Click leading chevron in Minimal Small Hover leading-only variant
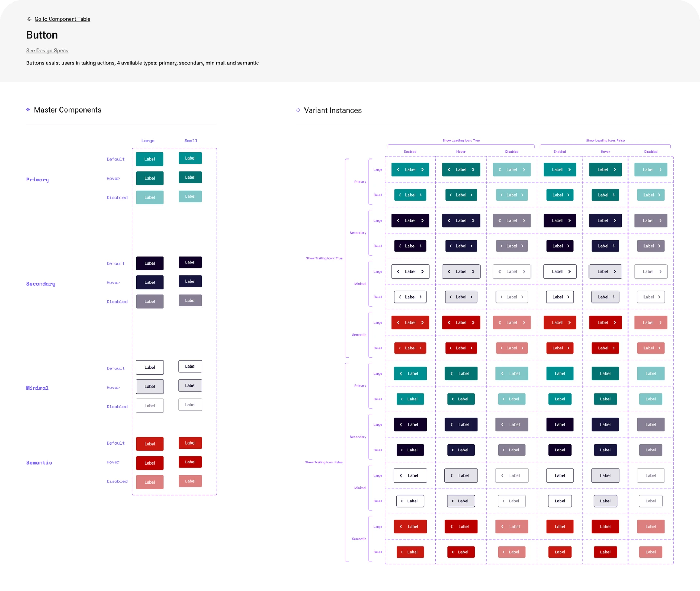Viewport: 700px width, 591px height. [453, 501]
